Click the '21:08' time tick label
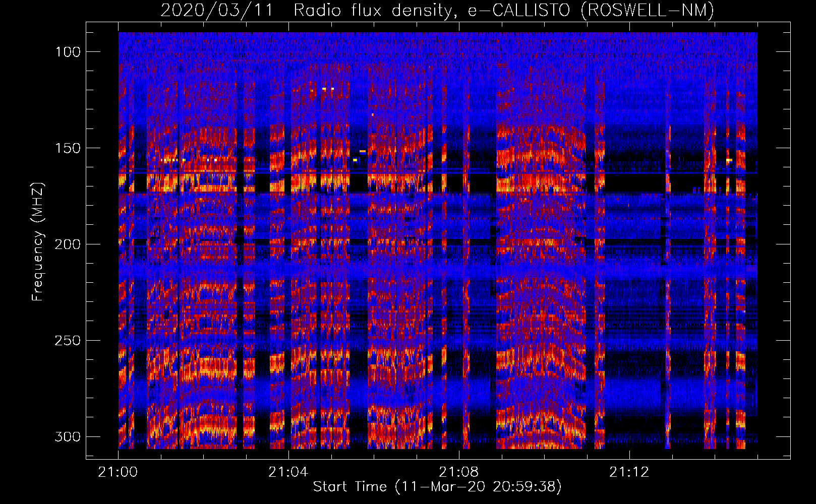 tap(459, 472)
